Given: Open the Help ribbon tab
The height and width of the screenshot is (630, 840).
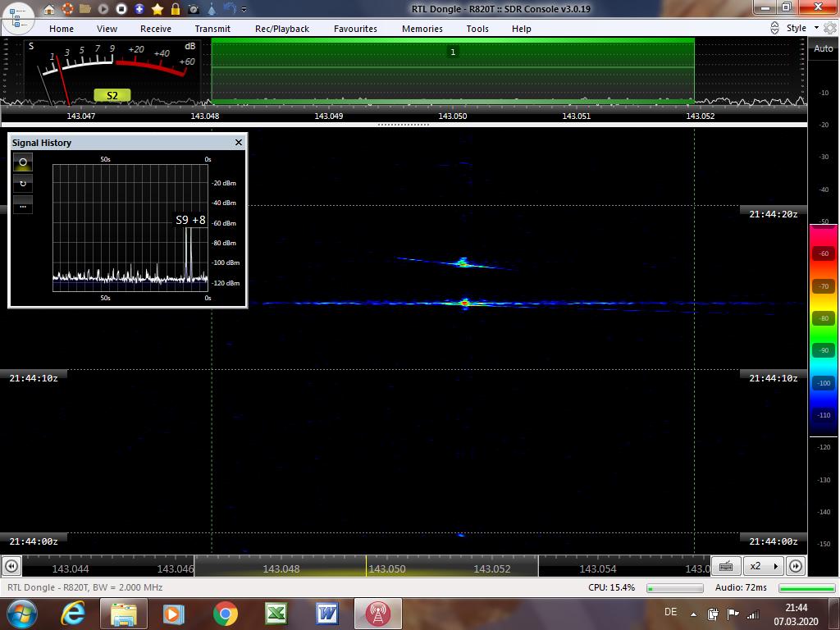Looking at the screenshot, I should pyautogui.click(x=521, y=29).
